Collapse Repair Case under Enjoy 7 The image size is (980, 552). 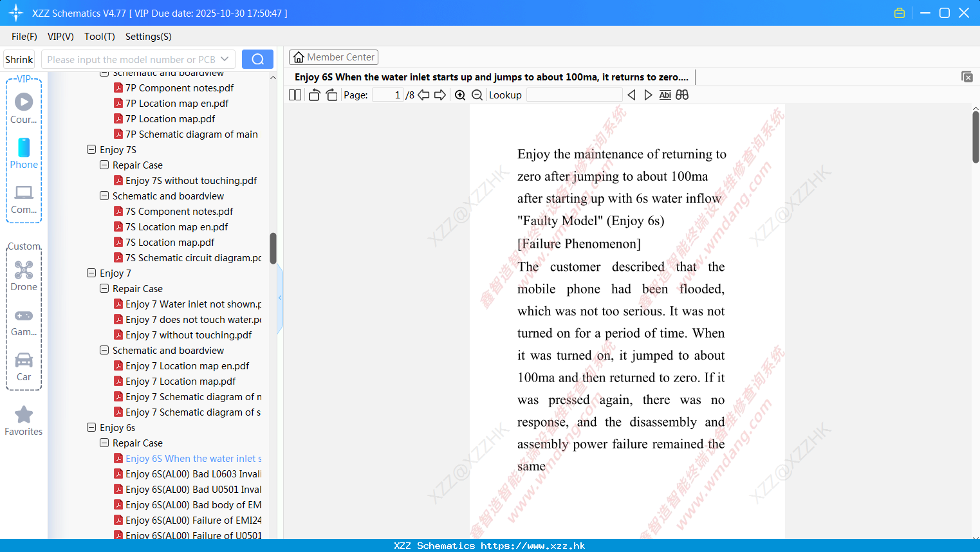tap(104, 288)
